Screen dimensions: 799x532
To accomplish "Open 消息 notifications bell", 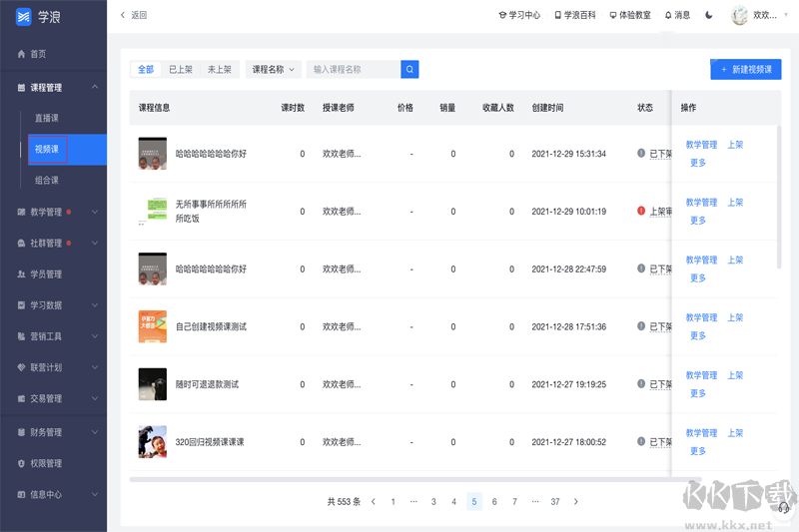I will coord(677,15).
